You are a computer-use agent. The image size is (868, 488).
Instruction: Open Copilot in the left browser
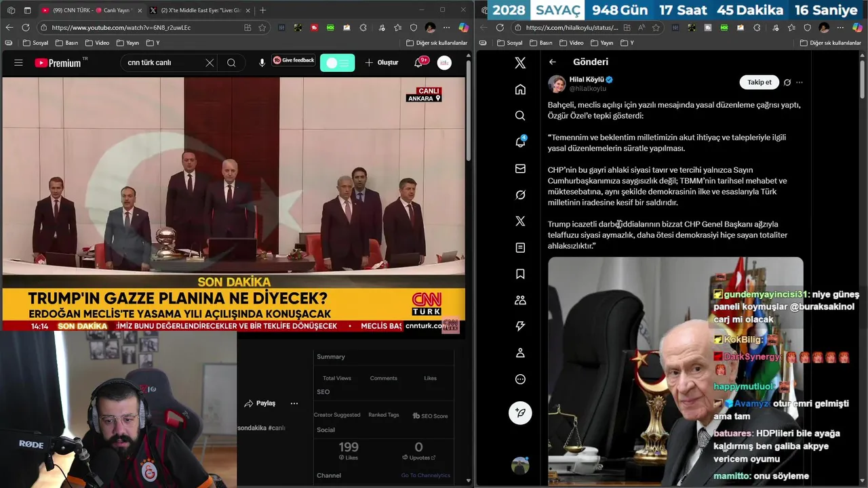463,27
